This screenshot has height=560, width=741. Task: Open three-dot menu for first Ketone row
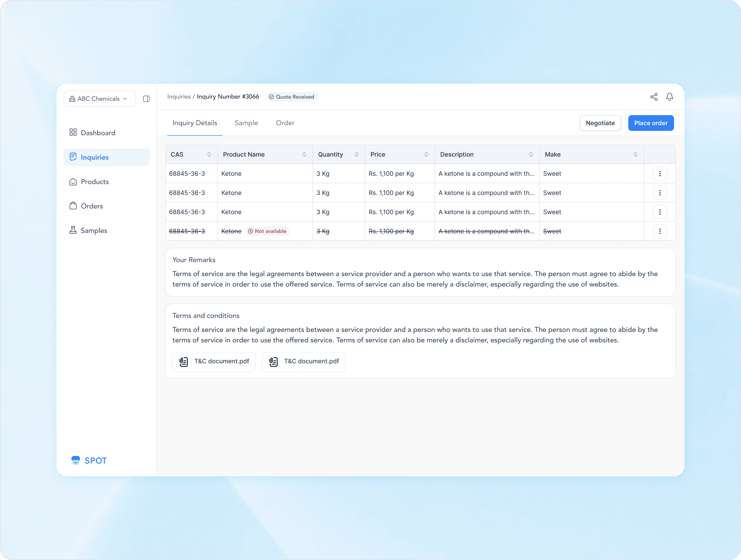[660, 174]
